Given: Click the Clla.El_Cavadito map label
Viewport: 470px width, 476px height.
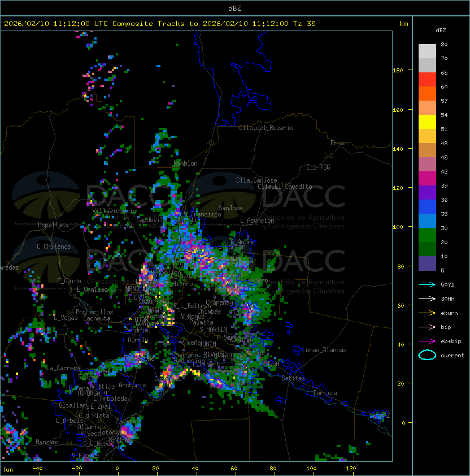Looking at the screenshot, I should point(285,187).
